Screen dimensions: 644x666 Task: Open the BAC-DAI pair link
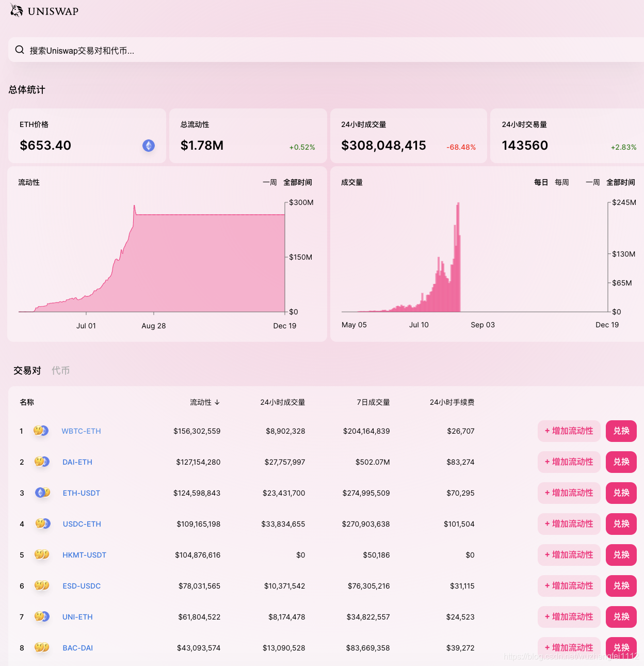[78, 648]
